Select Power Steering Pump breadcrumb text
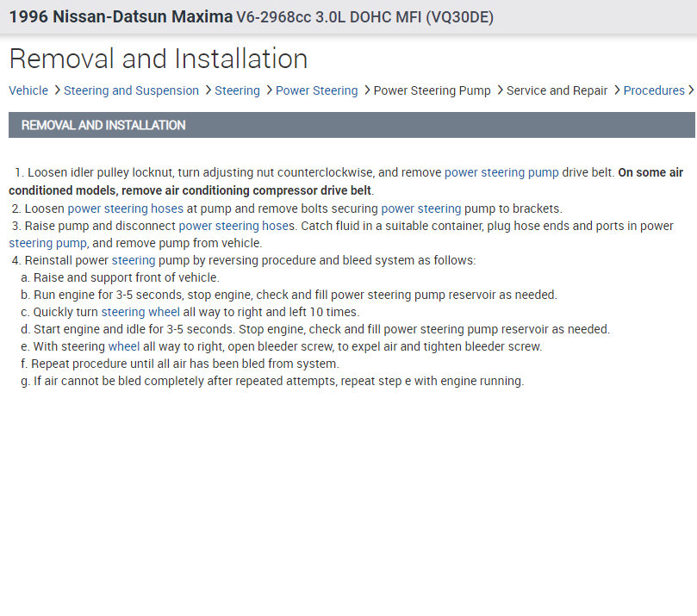 point(432,90)
